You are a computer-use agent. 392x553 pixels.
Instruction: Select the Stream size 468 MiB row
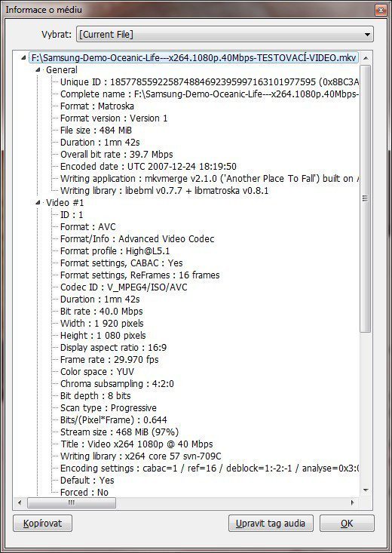(119, 432)
